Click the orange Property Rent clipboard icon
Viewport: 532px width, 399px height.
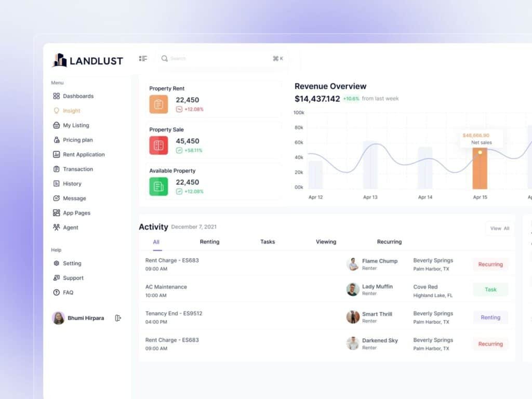click(x=158, y=104)
